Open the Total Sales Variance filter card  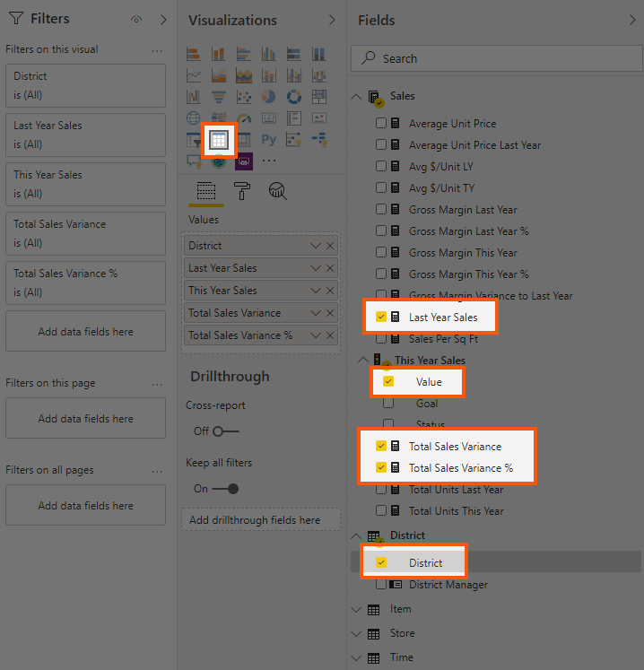[x=85, y=234]
